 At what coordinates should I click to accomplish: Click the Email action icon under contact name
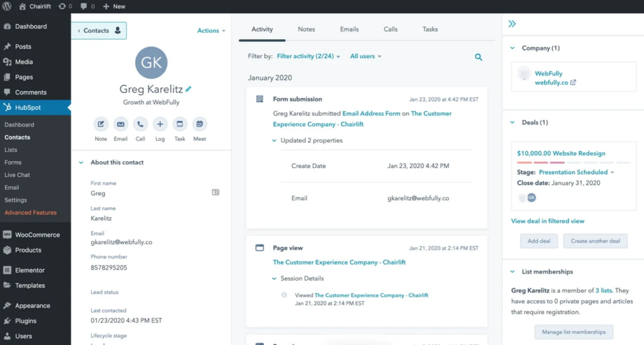tap(121, 125)
